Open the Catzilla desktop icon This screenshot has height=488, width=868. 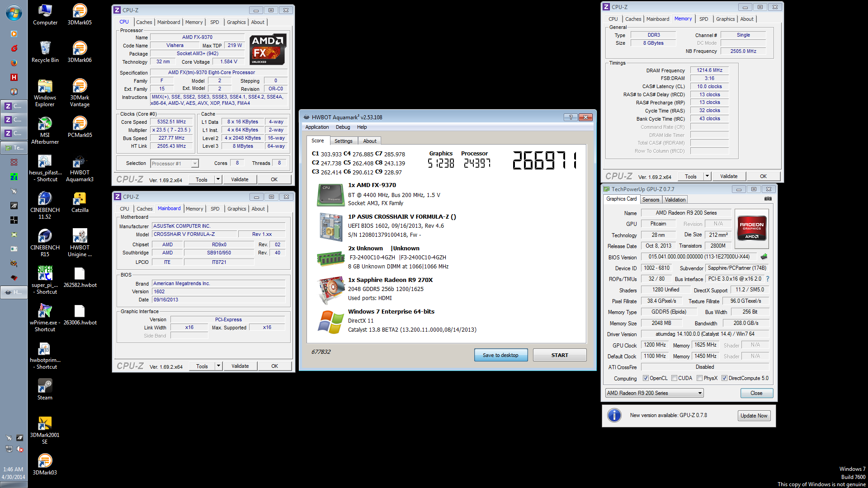point(80,202)
